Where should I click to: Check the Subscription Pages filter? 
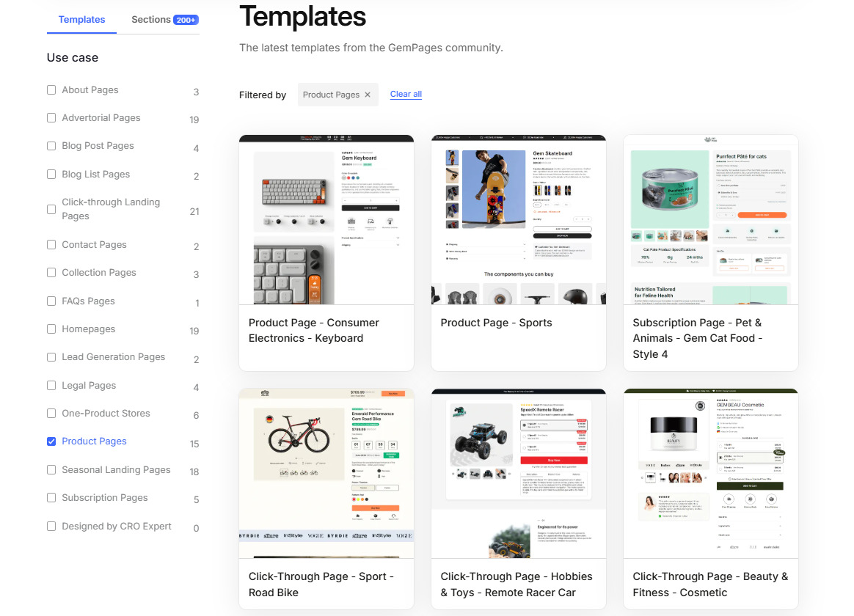click(x=51, y=497)
